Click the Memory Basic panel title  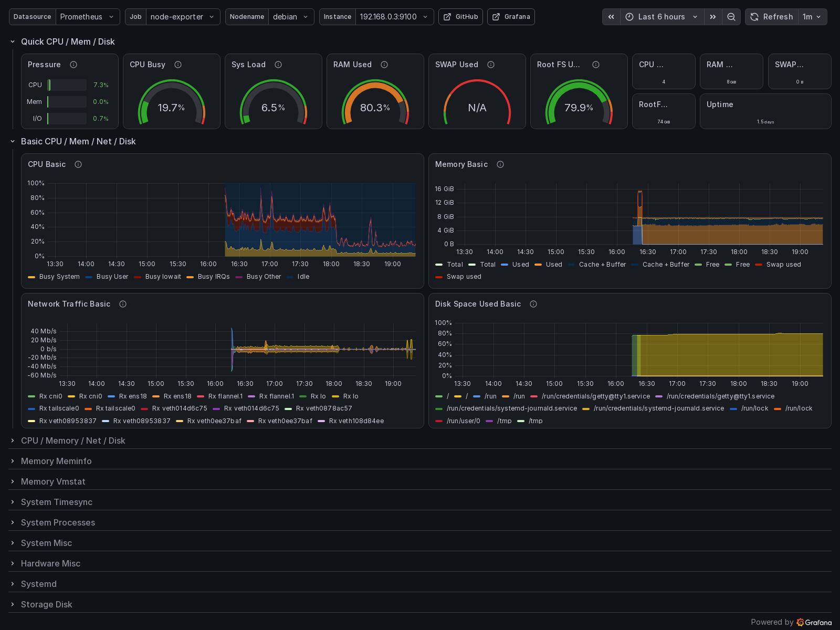pyautogui.click(x=461, y=164)
